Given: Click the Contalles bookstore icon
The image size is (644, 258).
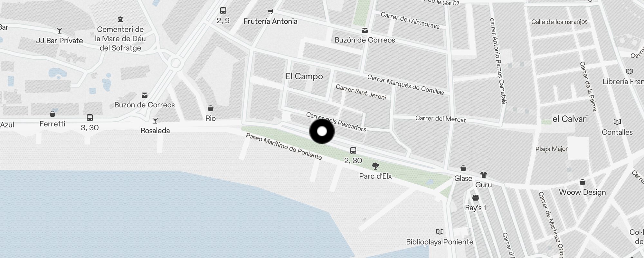Looking at the screenshot, I should click(617, 122).
